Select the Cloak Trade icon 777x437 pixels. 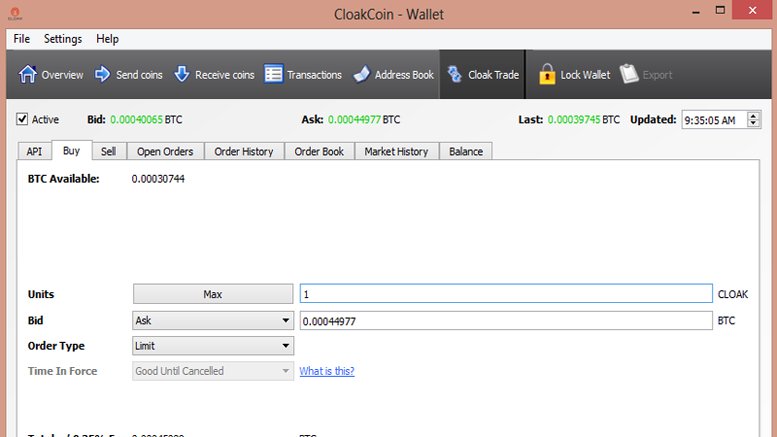(x=454, y=74)
